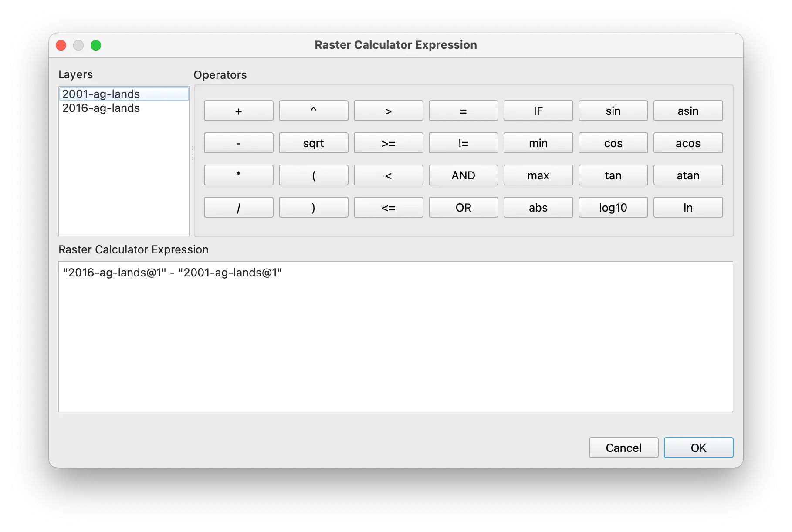Image resolution: width=792 pixels, height=532 pixels.
Task: Insert the not-equal operator
Action: tap(463, 143)
